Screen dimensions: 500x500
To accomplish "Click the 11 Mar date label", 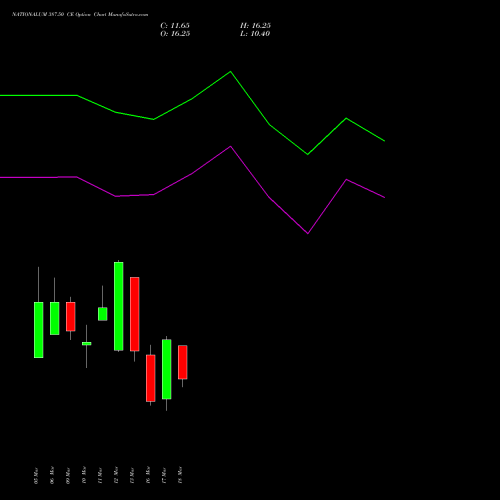I will pyautogui.click(x=100, y=476).
